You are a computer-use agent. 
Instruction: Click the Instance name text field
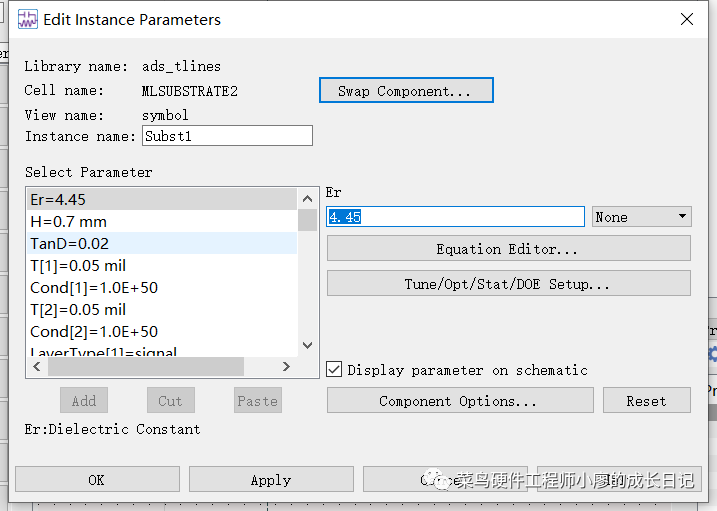pyautogui.click(x=227, y=136)
